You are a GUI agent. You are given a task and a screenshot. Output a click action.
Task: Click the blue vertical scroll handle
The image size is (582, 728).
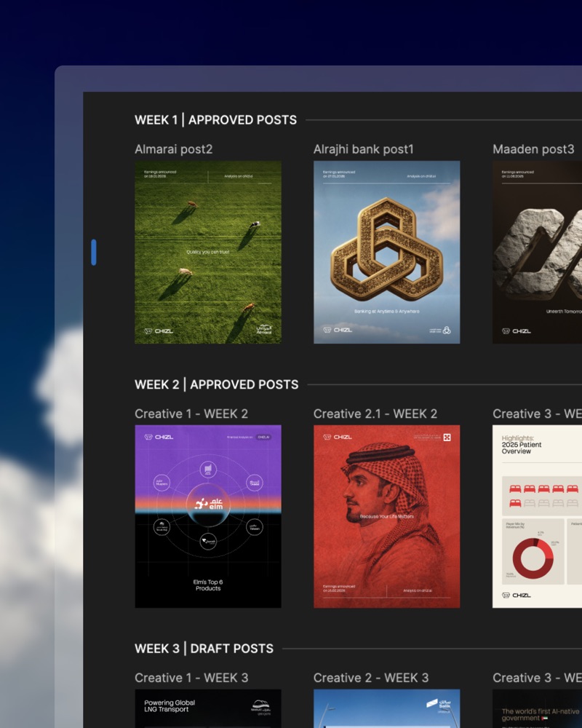tap(94, 252)
